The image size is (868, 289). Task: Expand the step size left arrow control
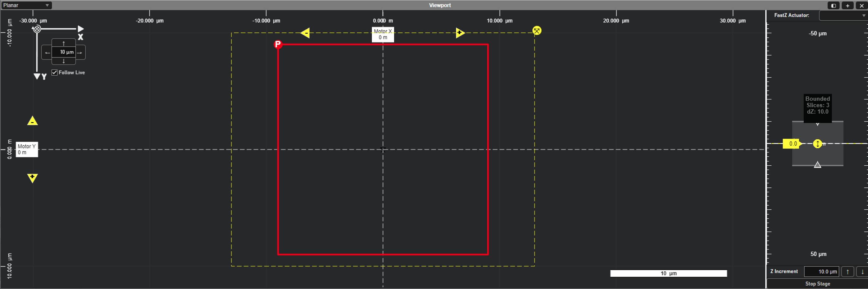(x=47, y=52)
